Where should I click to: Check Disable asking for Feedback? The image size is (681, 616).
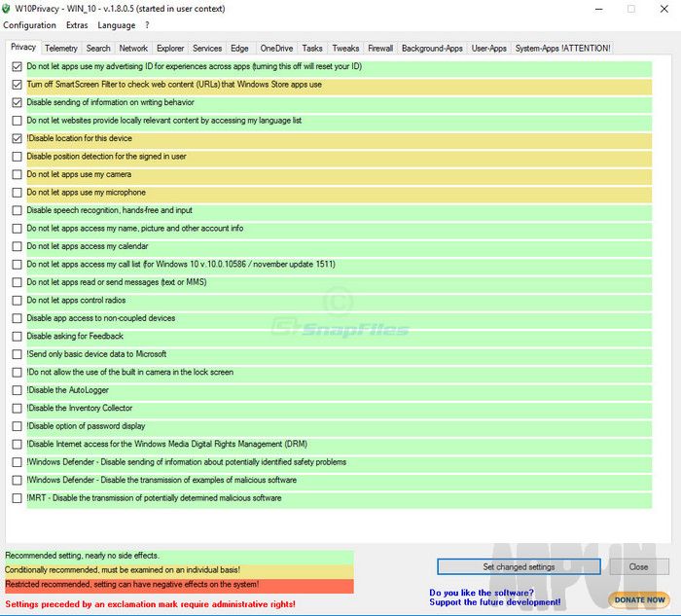coord(17,337)
